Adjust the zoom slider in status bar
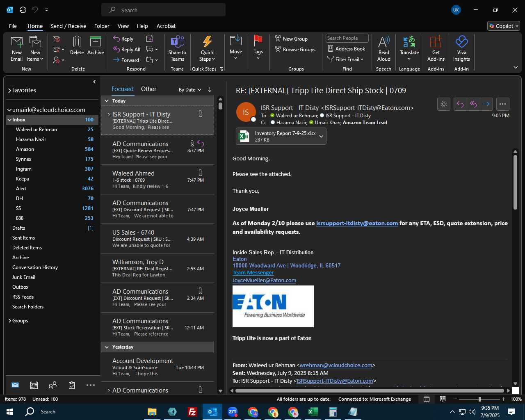The width and height of the screenshot is (525, 420). pos(479,399)
